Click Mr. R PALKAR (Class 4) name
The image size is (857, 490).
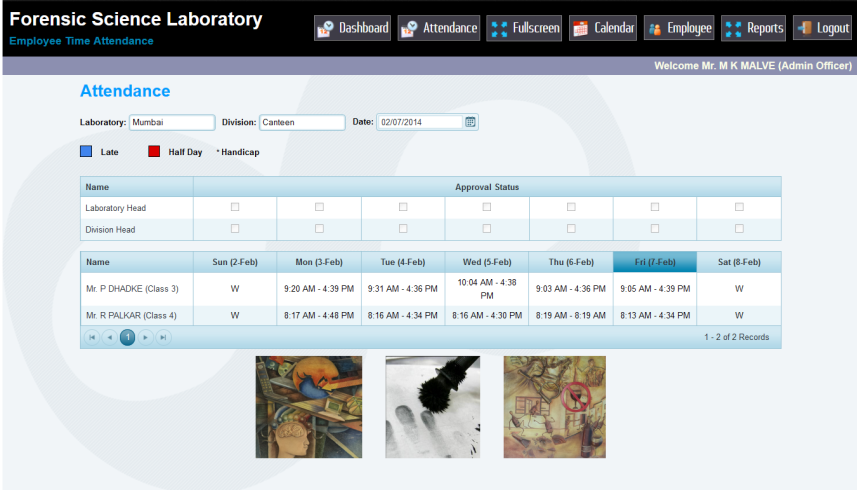[x=131, y=316]
